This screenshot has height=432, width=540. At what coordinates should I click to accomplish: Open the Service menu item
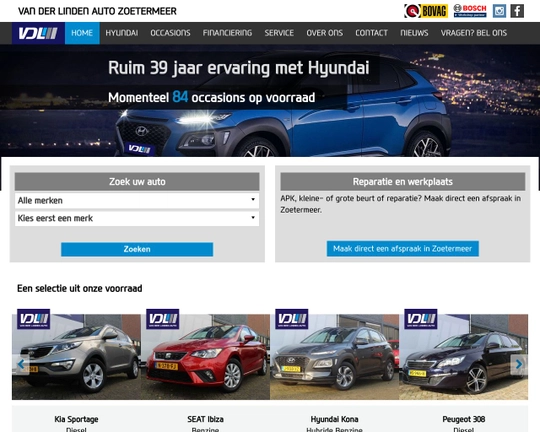[279, 33]
